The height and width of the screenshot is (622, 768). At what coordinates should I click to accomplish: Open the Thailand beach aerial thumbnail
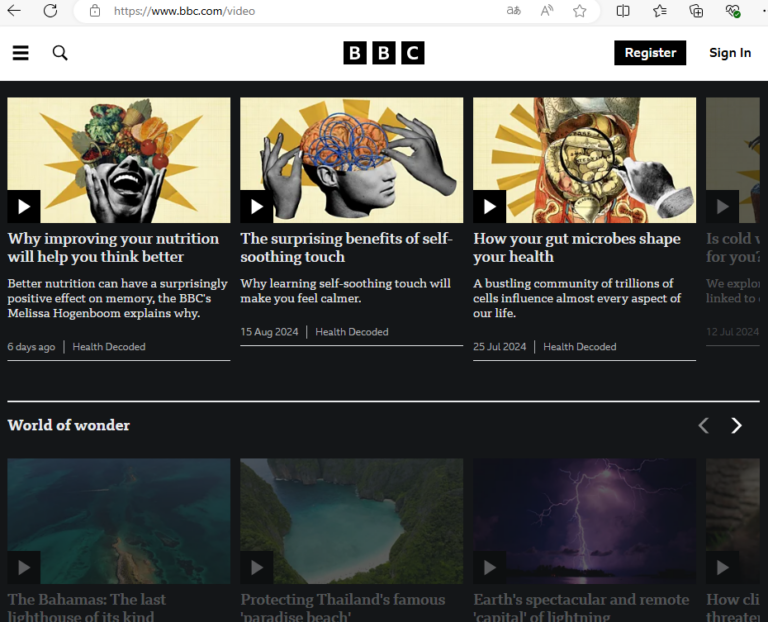click(x=352, y=521)
